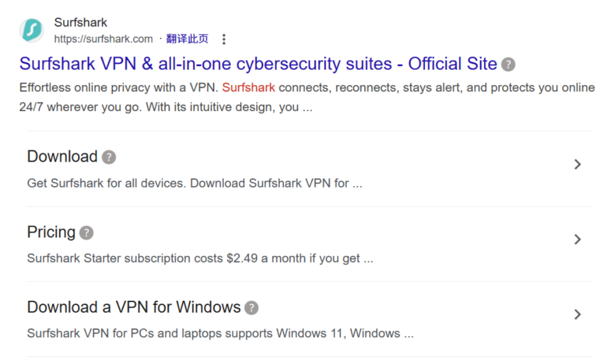Click the Starter subscription $2.49 description text

coord(200,259)
